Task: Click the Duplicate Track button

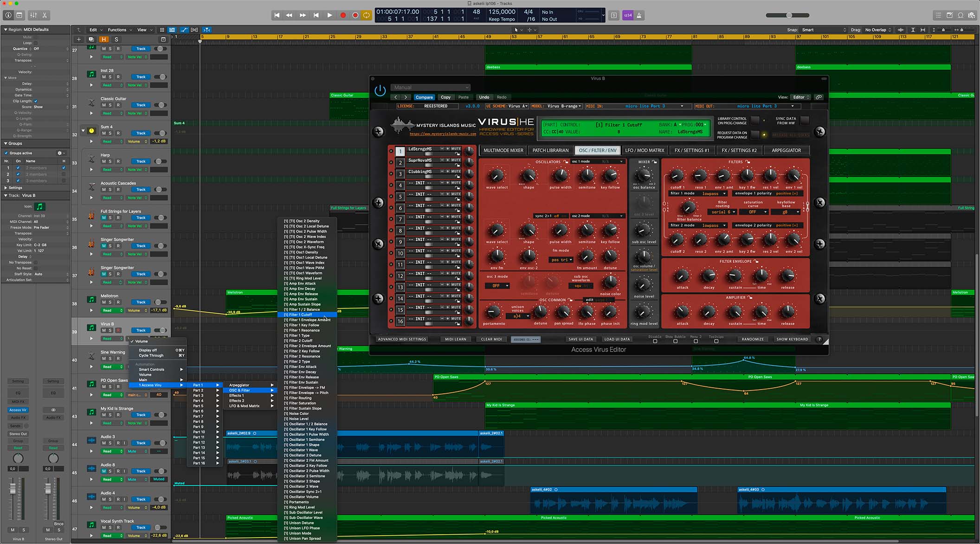Action: pyautogui.click(x=91, y=39)
